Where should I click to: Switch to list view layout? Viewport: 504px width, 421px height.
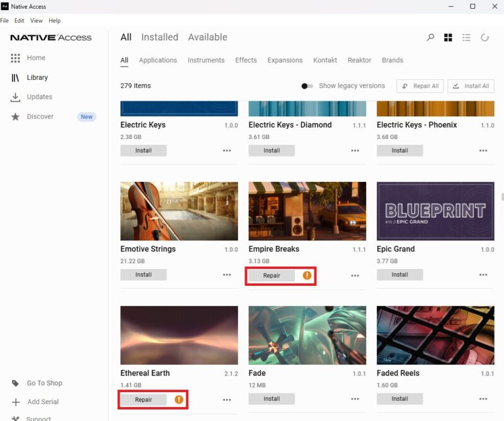pos(466,38)
